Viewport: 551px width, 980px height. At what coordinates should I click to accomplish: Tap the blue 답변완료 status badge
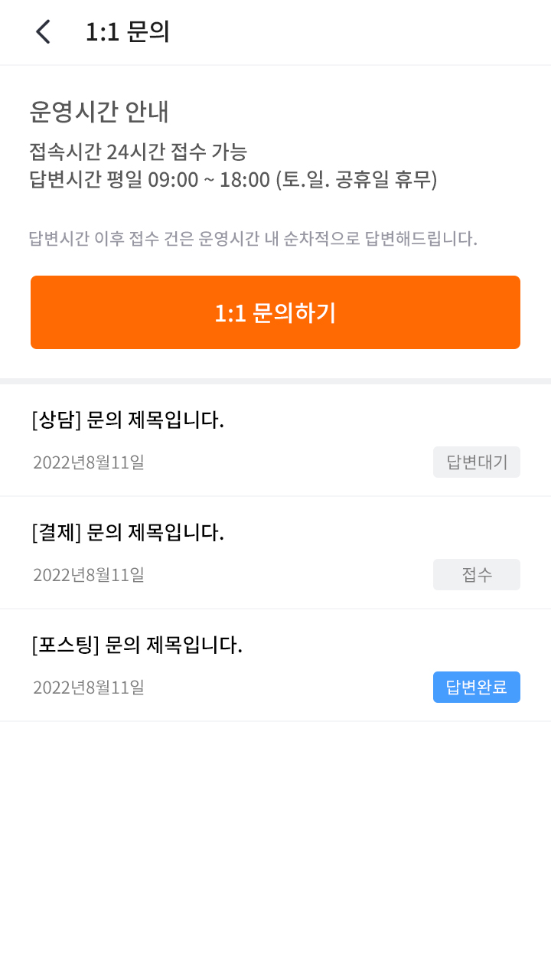476,688
